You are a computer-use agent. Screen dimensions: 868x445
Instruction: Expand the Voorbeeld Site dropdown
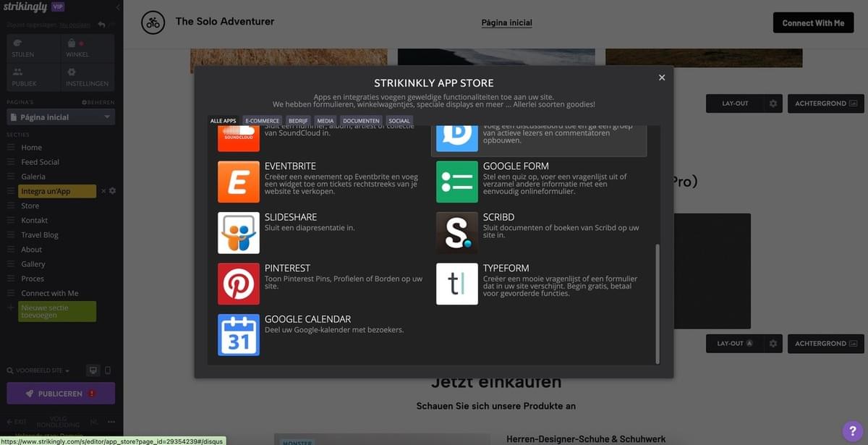[x=38, y=370]
